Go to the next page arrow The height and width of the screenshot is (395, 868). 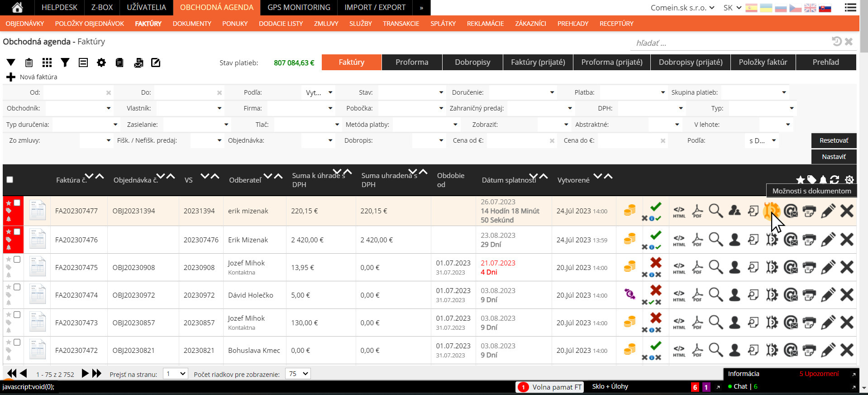click(85, 373)
